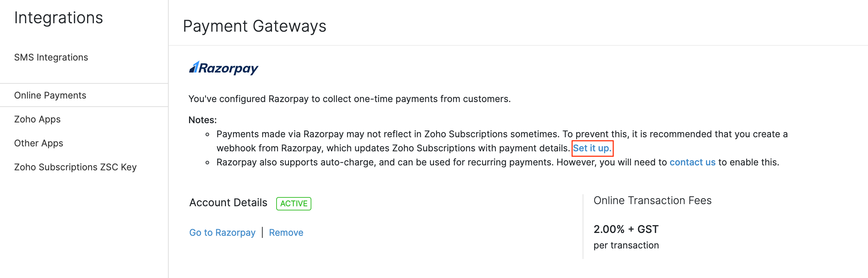The image size is (868, 278).
Task: Click the Online Transaction Fees heading
Action: click(652, 200)
